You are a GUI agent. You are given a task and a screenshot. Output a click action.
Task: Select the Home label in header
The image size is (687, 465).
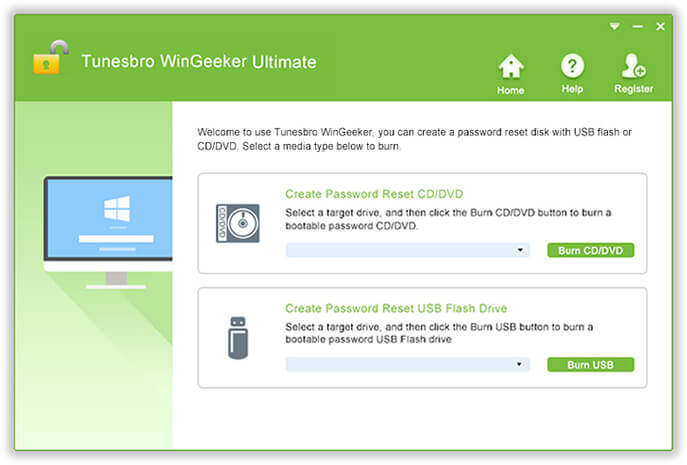pos(510,90)
